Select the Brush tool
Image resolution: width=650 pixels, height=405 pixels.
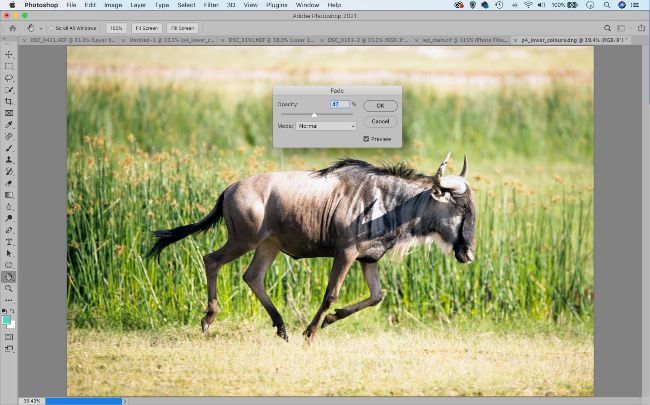9,148
